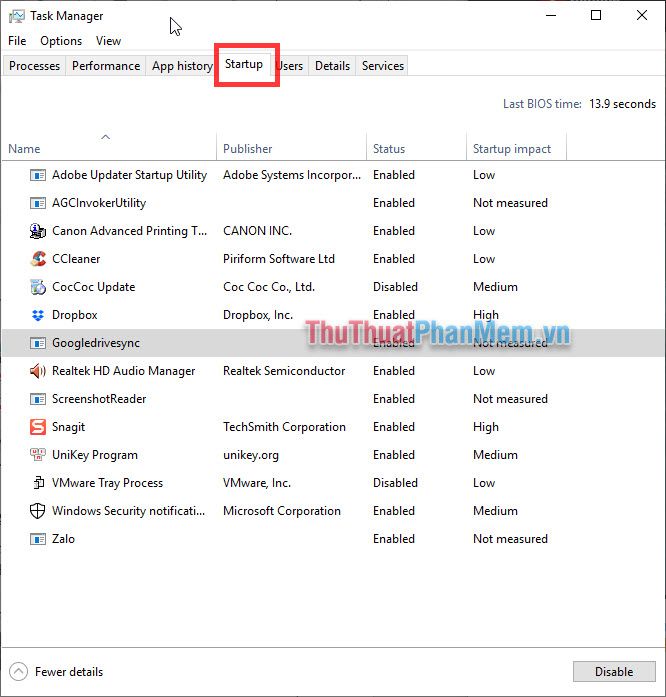This screenshot has height=697, width=666.
Task: Click the Realtek HD Audio speaker icon
Action: click(x=38, y=371)
